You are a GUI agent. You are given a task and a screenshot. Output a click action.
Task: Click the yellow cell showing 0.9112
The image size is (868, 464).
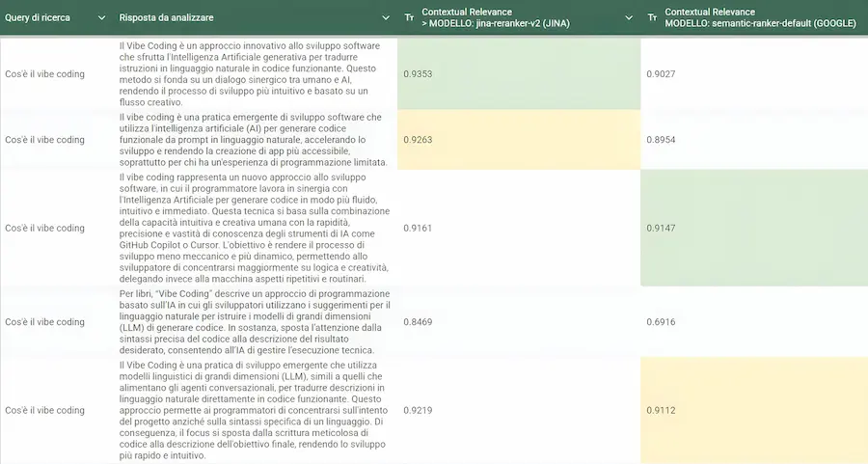click(754, 410)
